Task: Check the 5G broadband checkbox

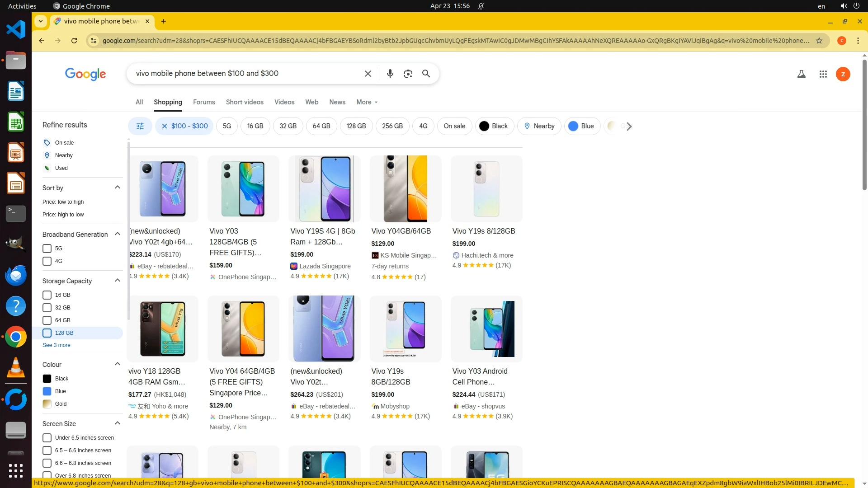Action: tap(47, 249)
